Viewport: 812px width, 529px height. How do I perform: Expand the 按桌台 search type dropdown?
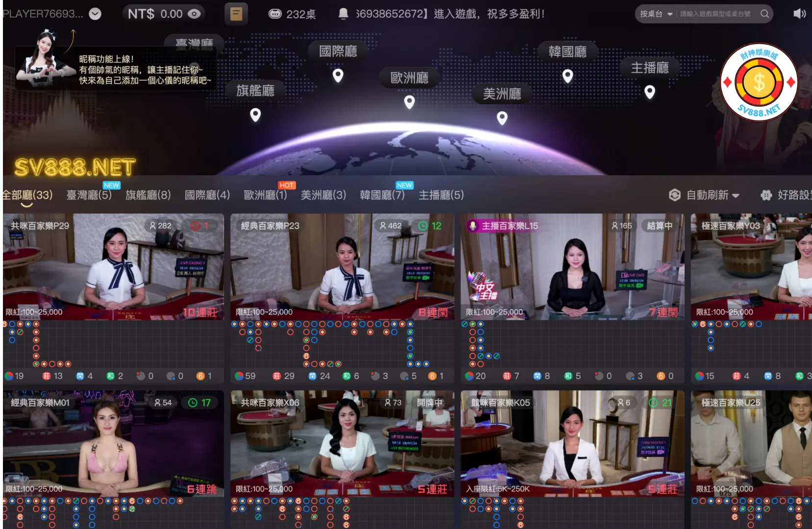coord(656,14)
